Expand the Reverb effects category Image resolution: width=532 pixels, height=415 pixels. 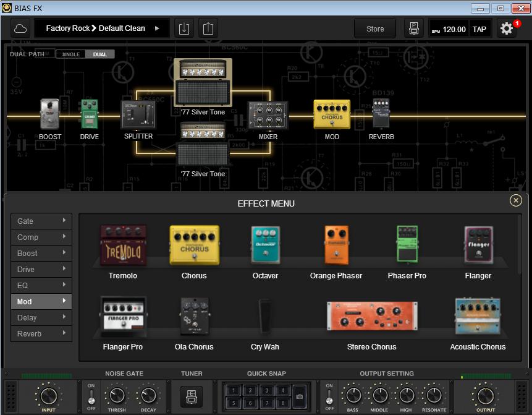click(41, 333)
